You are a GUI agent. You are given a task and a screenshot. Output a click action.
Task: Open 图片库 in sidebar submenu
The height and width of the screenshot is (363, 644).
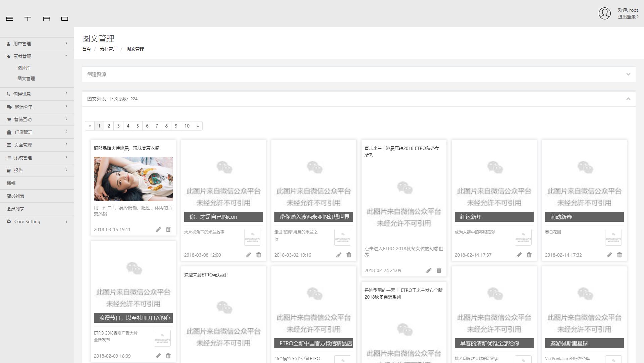point(24,68)
